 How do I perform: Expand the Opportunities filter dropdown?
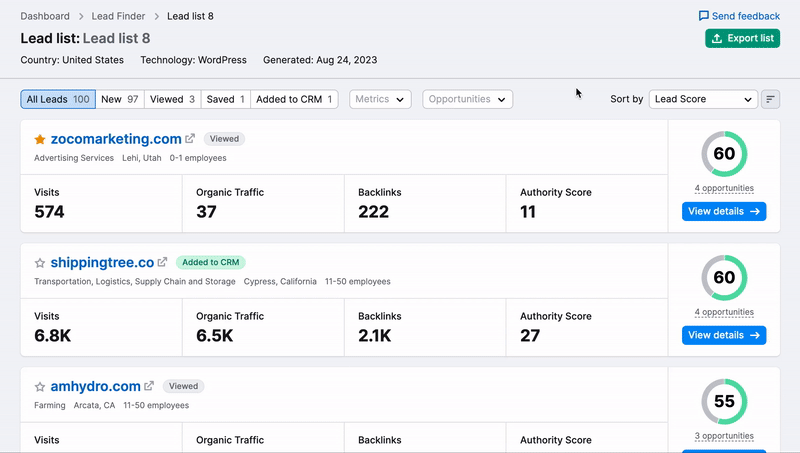[x=467, y=99]
